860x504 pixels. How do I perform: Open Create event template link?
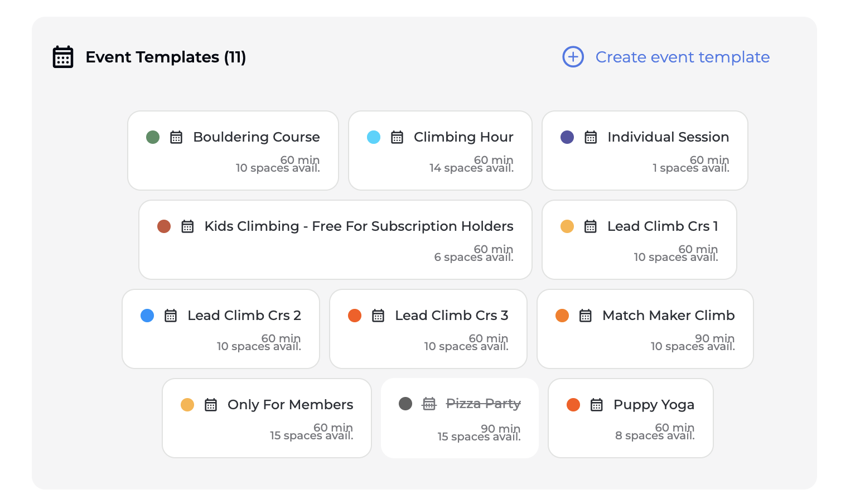click(x=682, y=57)
